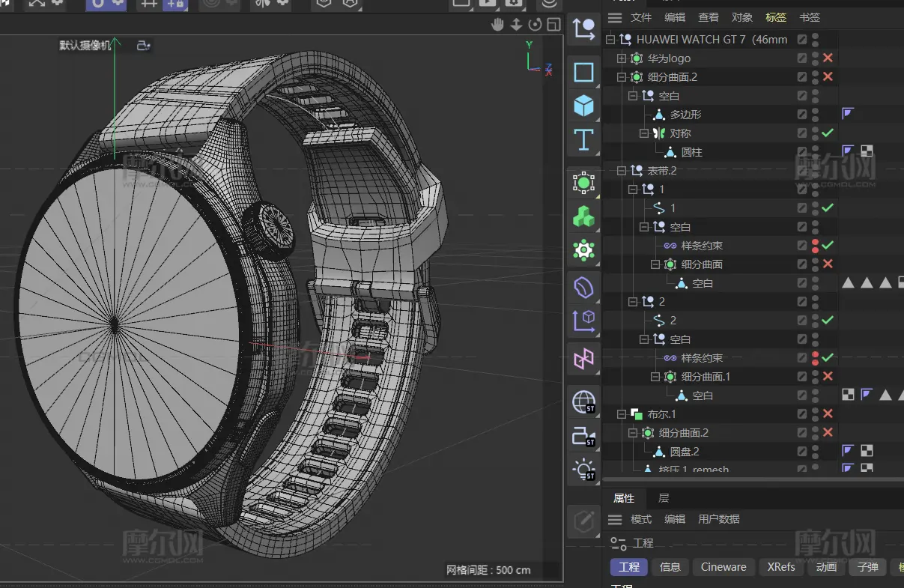
Task: Disable the green check on 对称 row
Action: [828, 133]
